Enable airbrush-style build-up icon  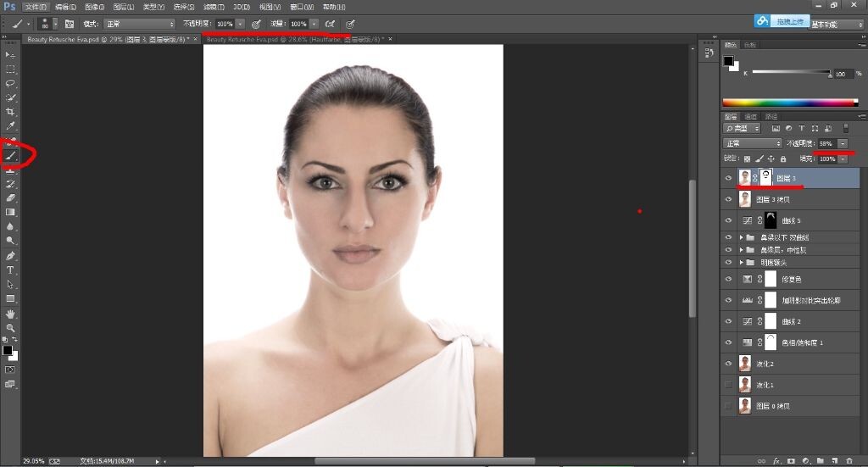point(330,24)
